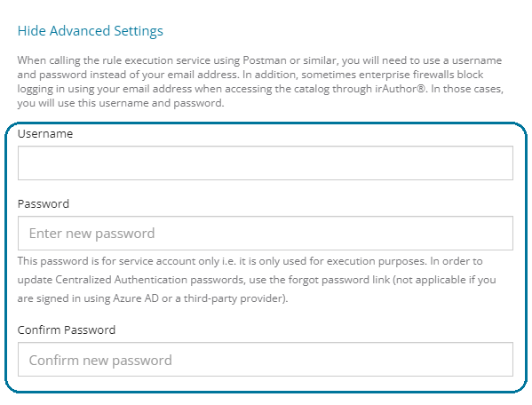Click the Username field label
Image resolution: width=532 pixels, height=405 pixels.
[x=45, y=133]
